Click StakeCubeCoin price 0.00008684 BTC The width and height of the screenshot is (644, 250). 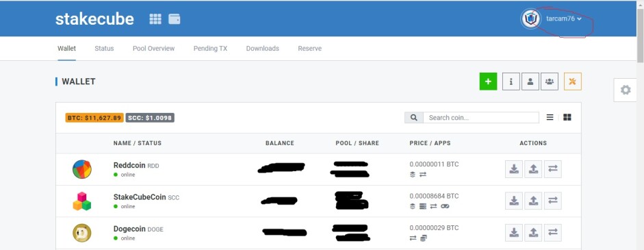point(434,196)
